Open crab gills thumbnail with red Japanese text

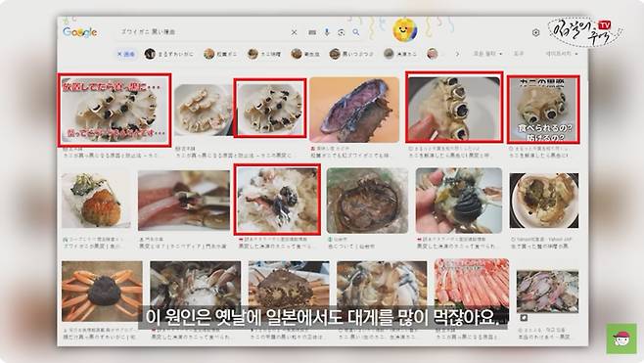(x=115, y=110)
